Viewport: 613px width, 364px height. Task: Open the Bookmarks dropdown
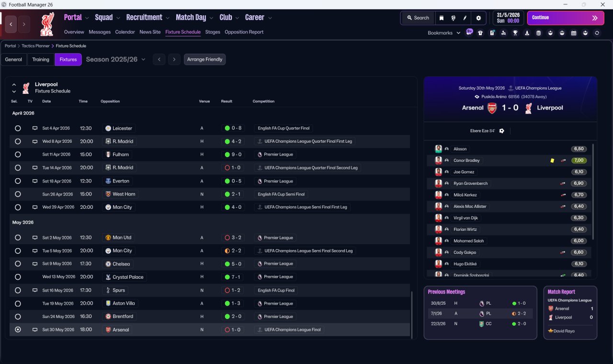click(x=444, y=33)
